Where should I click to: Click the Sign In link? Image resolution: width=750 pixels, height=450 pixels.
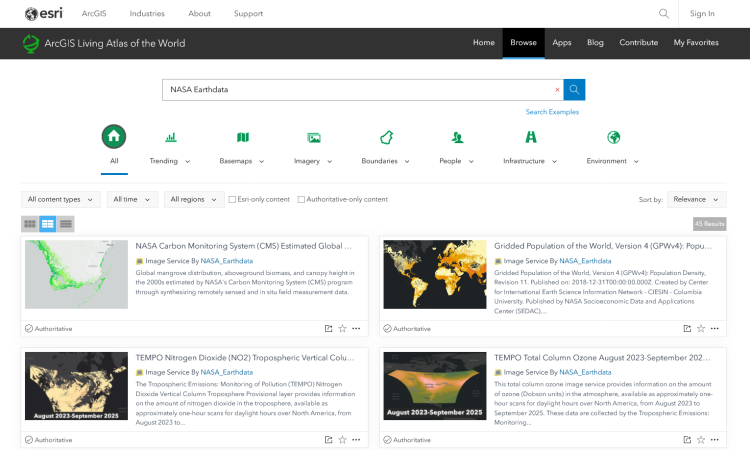coord(702,13)
